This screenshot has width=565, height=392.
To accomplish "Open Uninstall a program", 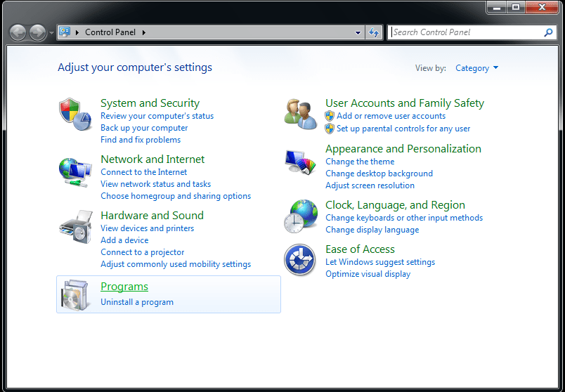I will tap(137, 302).
